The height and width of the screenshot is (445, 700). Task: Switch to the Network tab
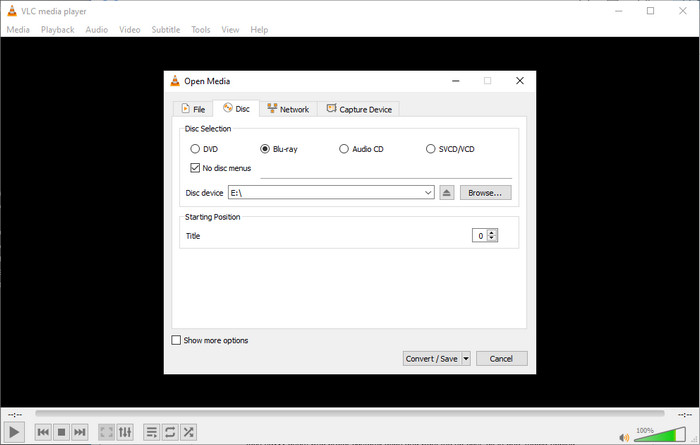[288, 109]
